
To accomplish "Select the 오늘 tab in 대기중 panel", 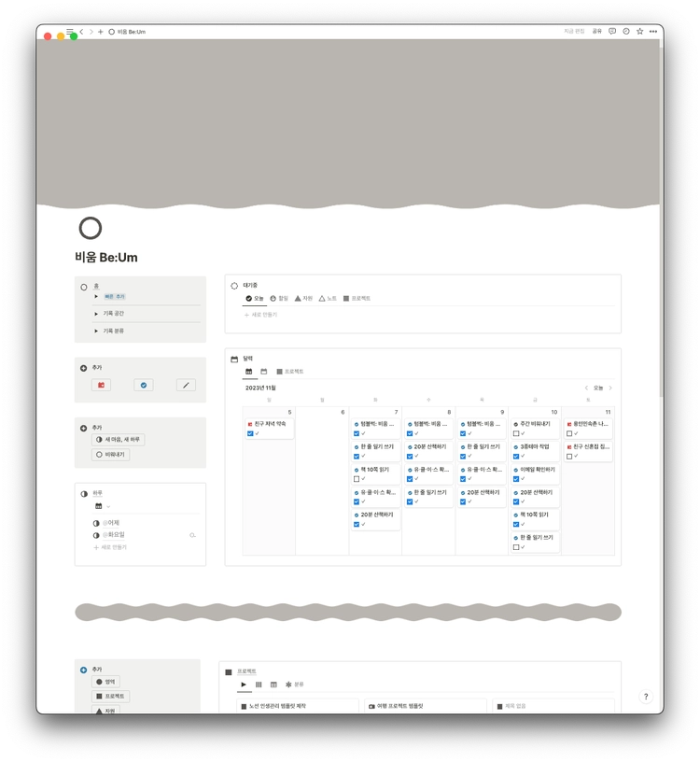I will click(x=255, y=299).
